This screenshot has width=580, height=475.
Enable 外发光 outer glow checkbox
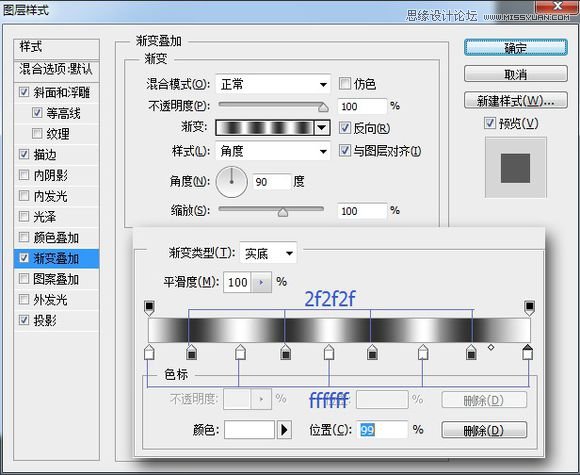click(x=24, y=299)
